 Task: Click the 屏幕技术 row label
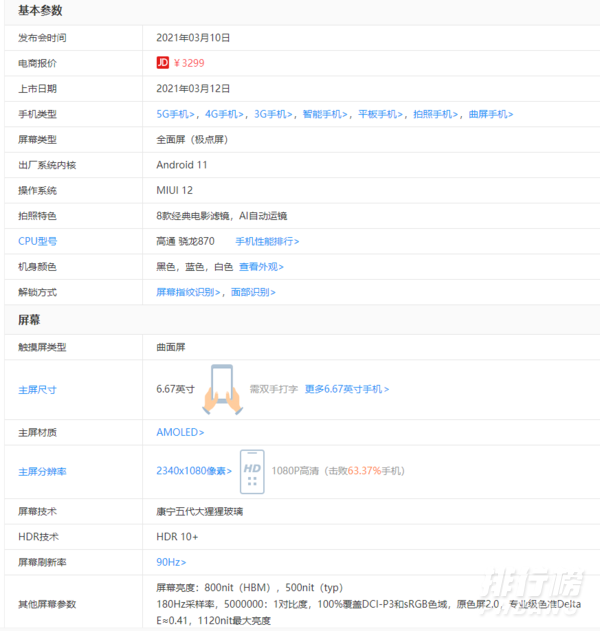coord(37,511)
